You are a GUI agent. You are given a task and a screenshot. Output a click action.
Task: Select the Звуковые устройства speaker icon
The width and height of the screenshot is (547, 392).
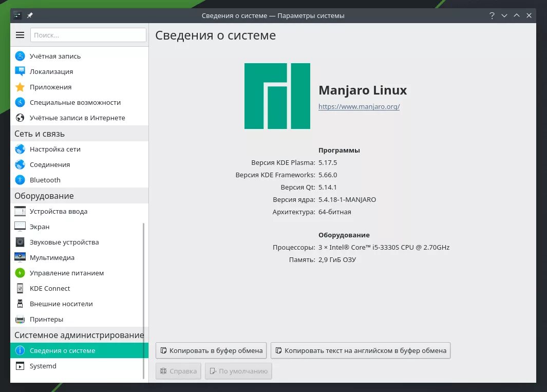click(20, 242)
